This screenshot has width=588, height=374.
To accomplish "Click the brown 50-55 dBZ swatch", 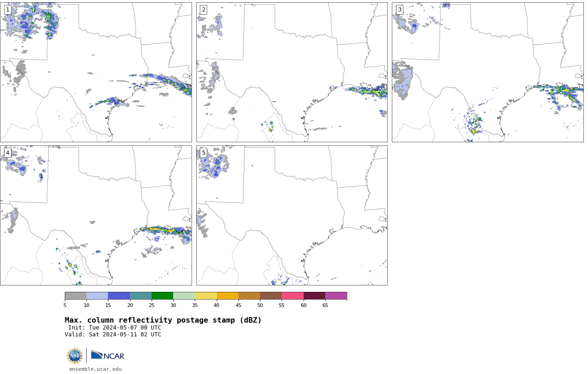I will point(271,296).
